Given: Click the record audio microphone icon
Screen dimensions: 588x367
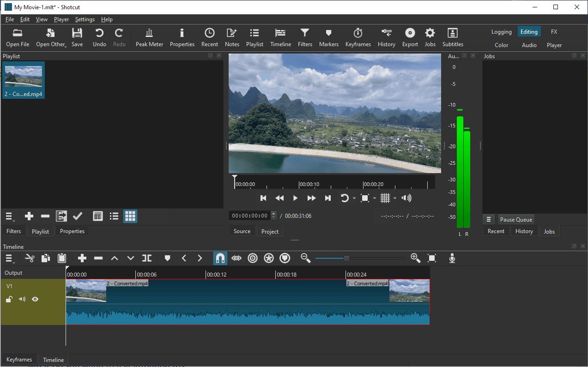Looking at the screenshot, I should click(x=452, y=258).
